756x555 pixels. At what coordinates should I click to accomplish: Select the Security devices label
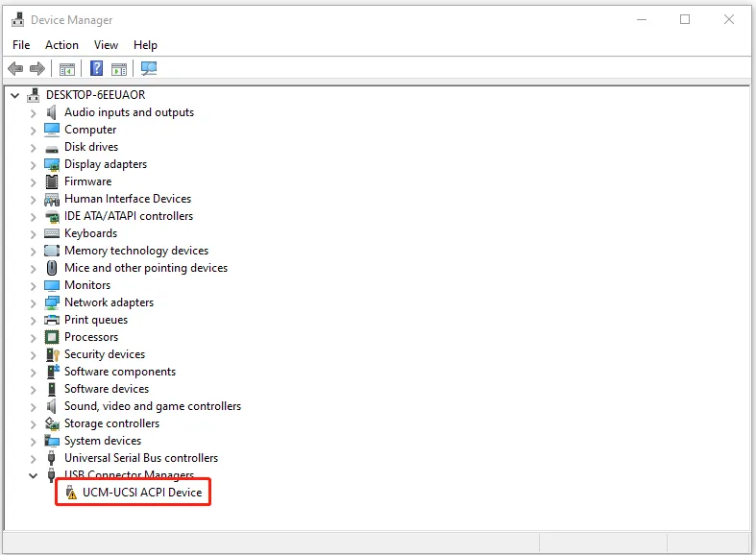105,354
